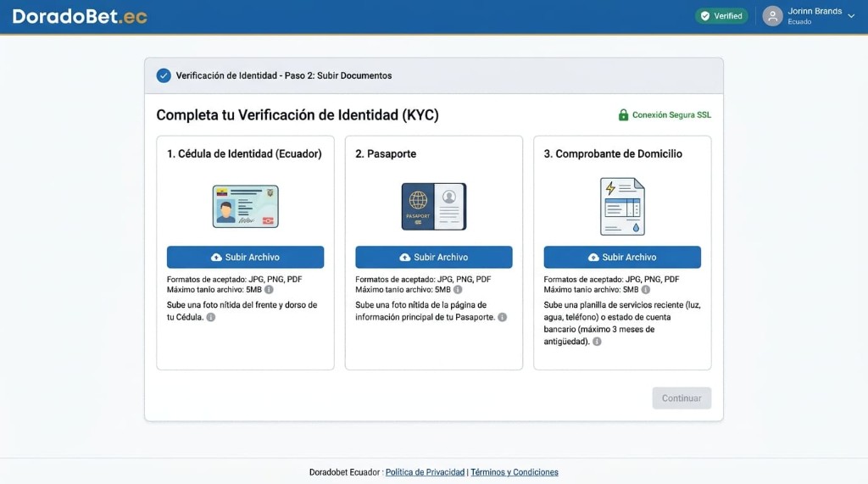Click the 'Doradobet Ecuador' footer text
Screen dimensions: 868x484
tap(344, 472)
